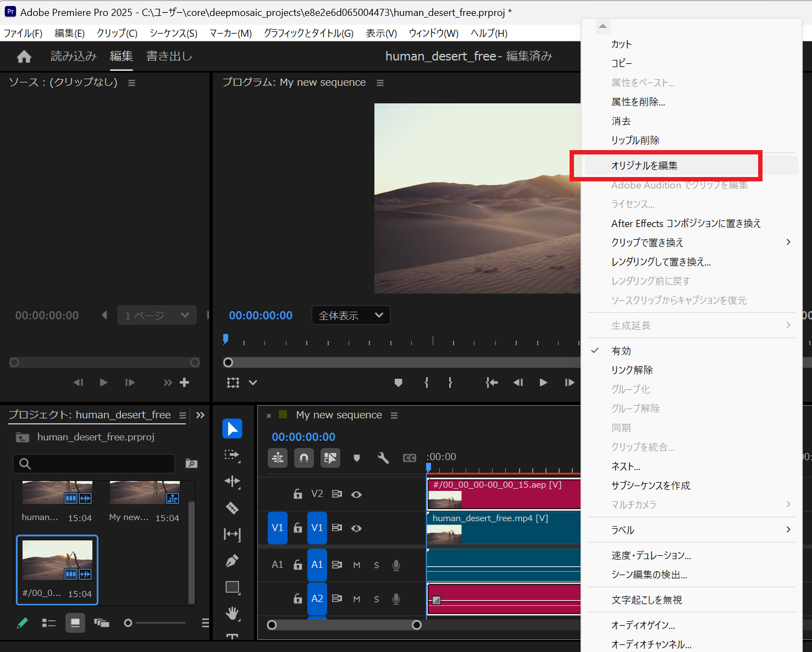Image resolution: width=812 pixels, height=652 pixels.
Task: Click the project search field
Action: pyautogui.click(x=94, y=463)
